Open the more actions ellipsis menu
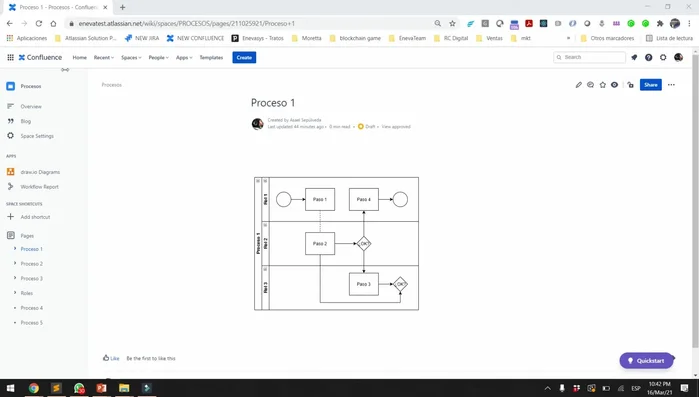Viewport: 699px width, 397px height. (671, 85)
